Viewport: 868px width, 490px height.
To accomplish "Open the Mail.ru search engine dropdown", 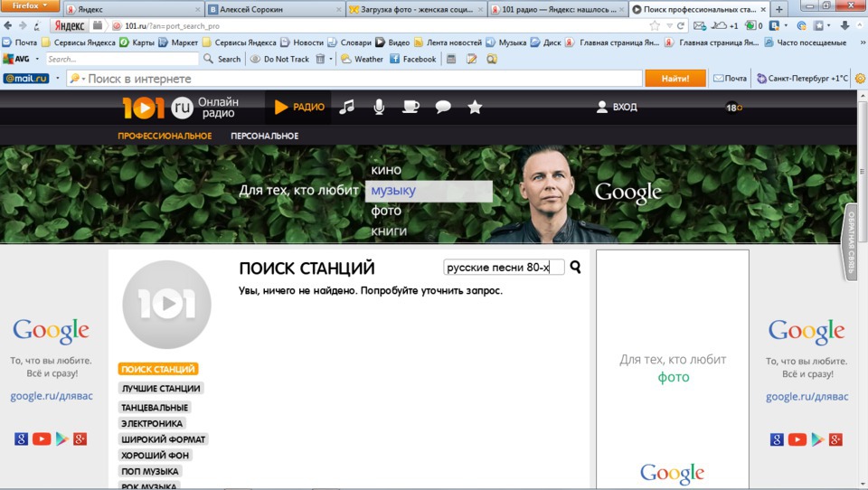I will click(78, 79).
